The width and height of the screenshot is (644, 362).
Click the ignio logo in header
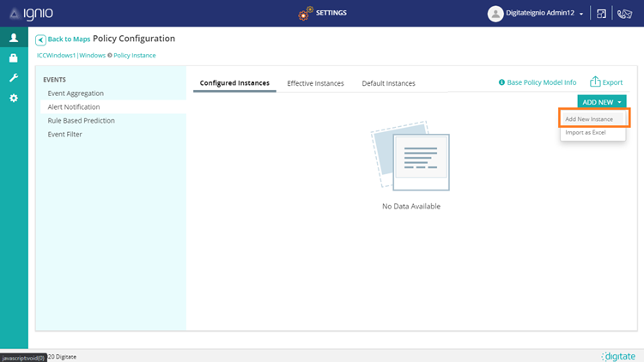click(x=32, y=14)
